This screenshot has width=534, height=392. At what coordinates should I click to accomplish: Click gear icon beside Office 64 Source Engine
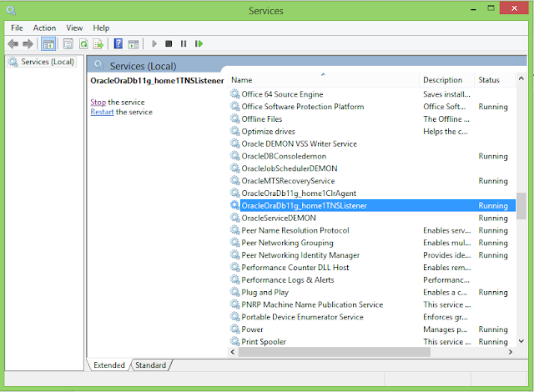pos(234,94)
